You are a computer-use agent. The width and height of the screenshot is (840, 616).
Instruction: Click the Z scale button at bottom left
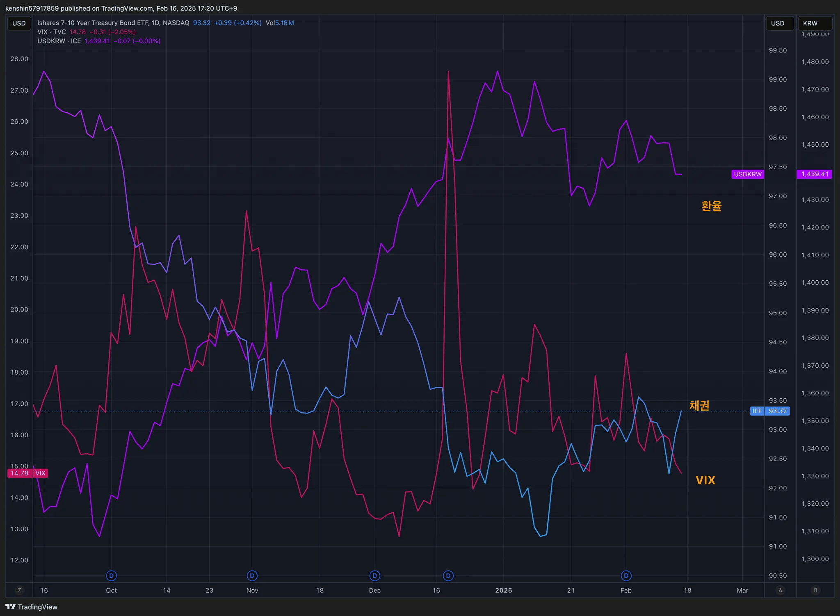(19, 590)
